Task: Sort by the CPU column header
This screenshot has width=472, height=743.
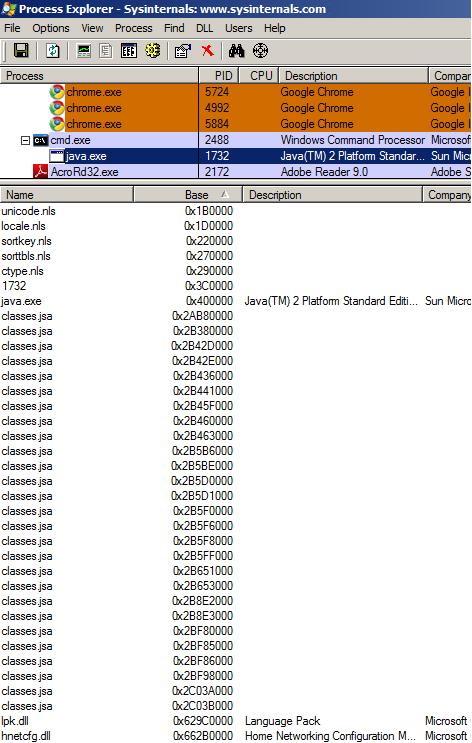Action: click(258, 76)
